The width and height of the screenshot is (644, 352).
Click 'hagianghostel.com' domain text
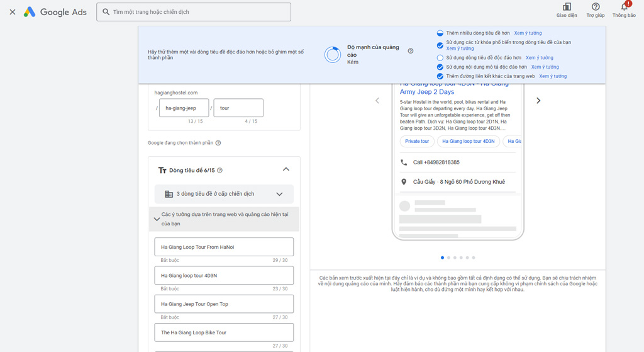coord(176,93)
